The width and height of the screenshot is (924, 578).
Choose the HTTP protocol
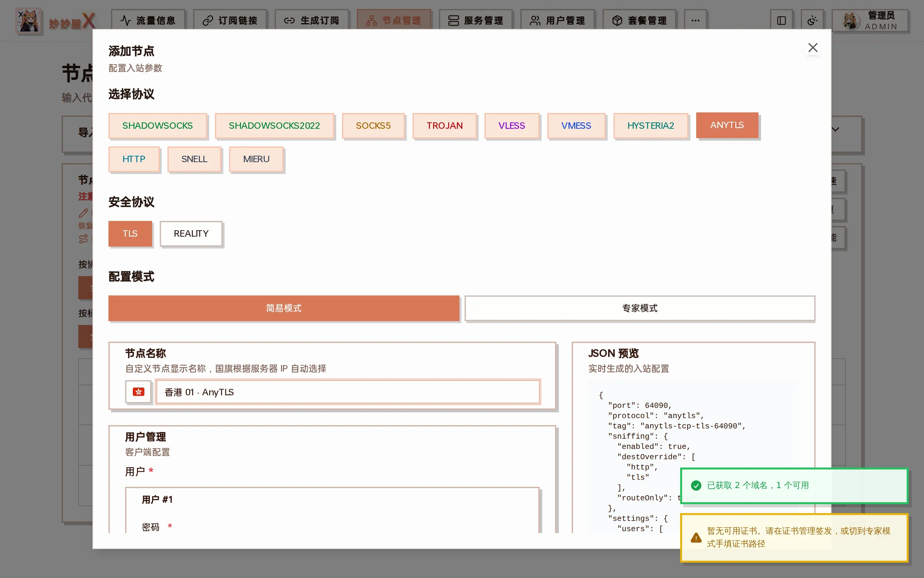tap(134, 159)
